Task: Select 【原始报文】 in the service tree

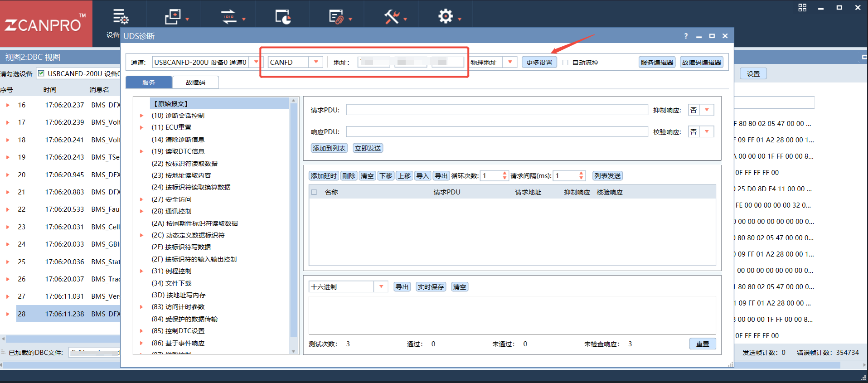Action: (219, 104)
